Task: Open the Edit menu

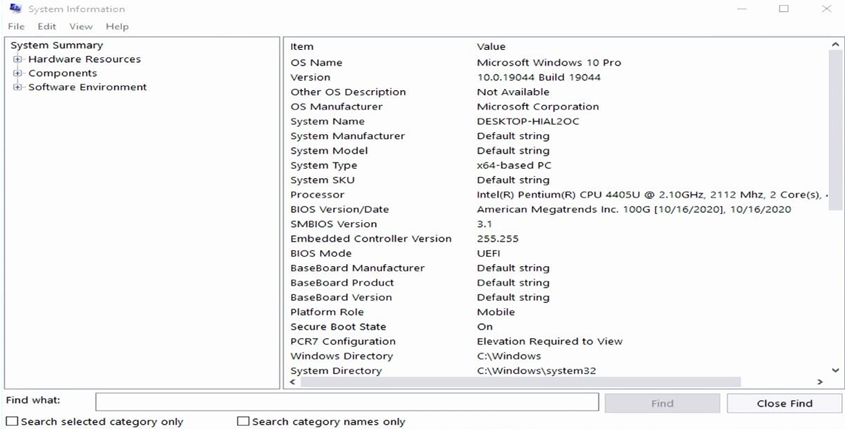Action: tap(47, 26)
